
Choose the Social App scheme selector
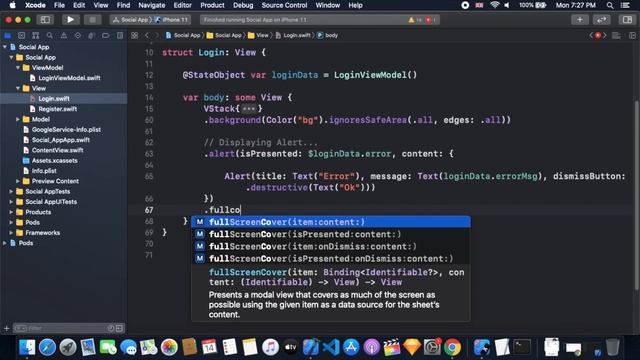pyautogui.click(x=131, y=20)
